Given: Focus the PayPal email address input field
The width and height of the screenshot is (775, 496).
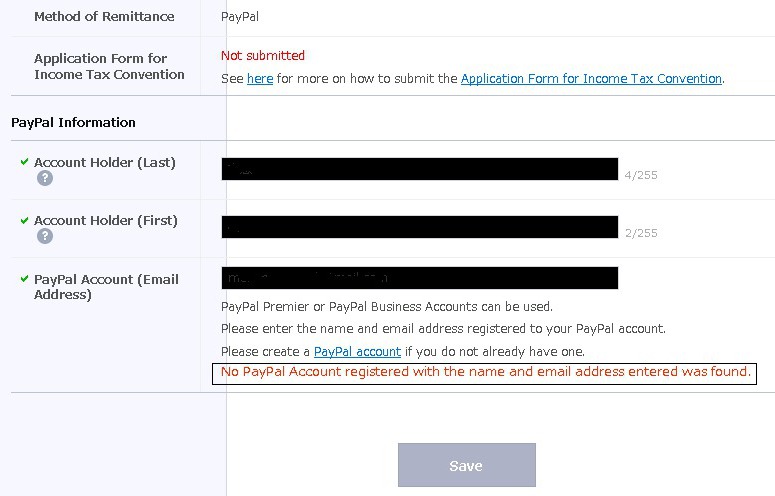Looking at the screenshot, I should 420,278.
